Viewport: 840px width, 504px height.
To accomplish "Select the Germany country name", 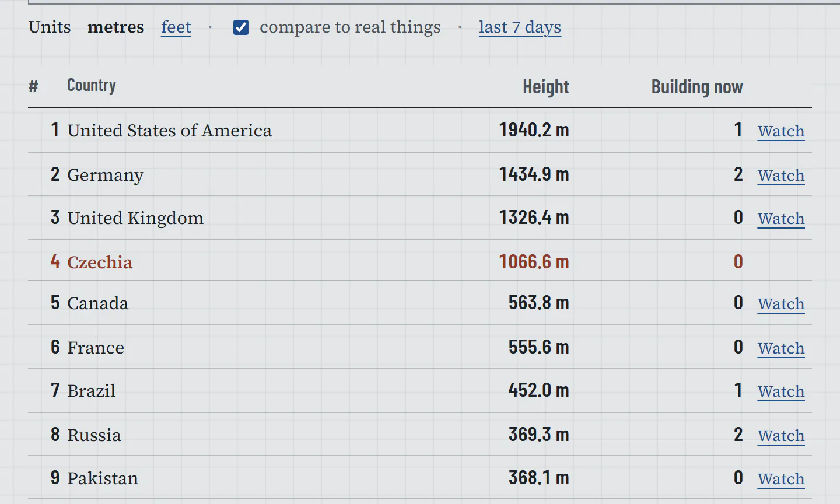I will click(x=106, y=175).
